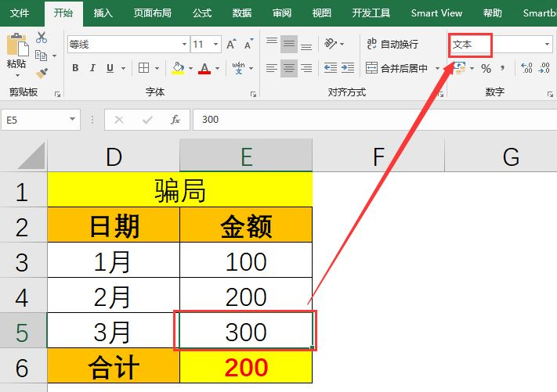Click the 粘贴 paste button
Screen dimensions: 557x392
16,55
